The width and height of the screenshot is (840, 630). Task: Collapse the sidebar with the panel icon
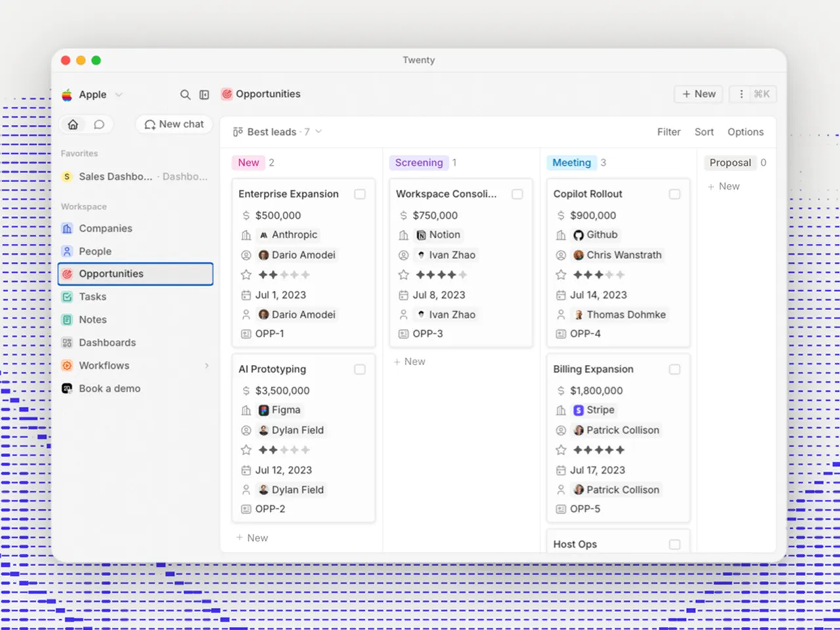204,94
